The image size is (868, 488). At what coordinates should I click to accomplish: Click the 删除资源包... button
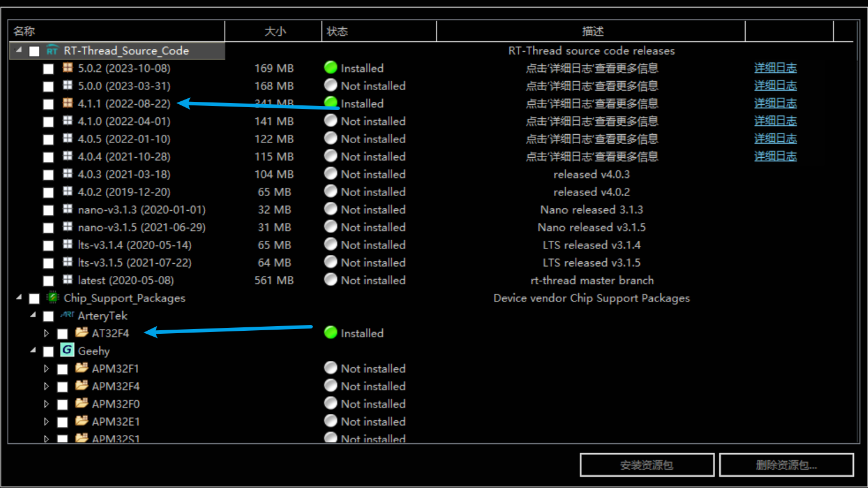coord(786,465)
